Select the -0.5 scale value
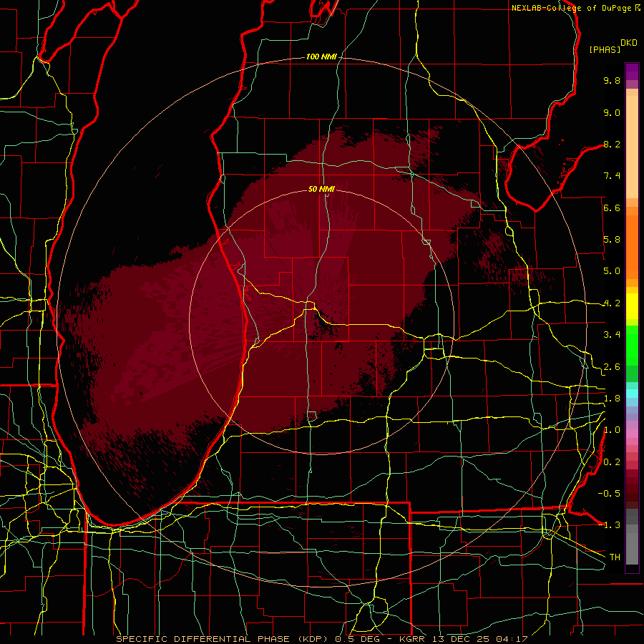Image resolution: width=644 pixels, height=644 pixels. coord(609,494)
